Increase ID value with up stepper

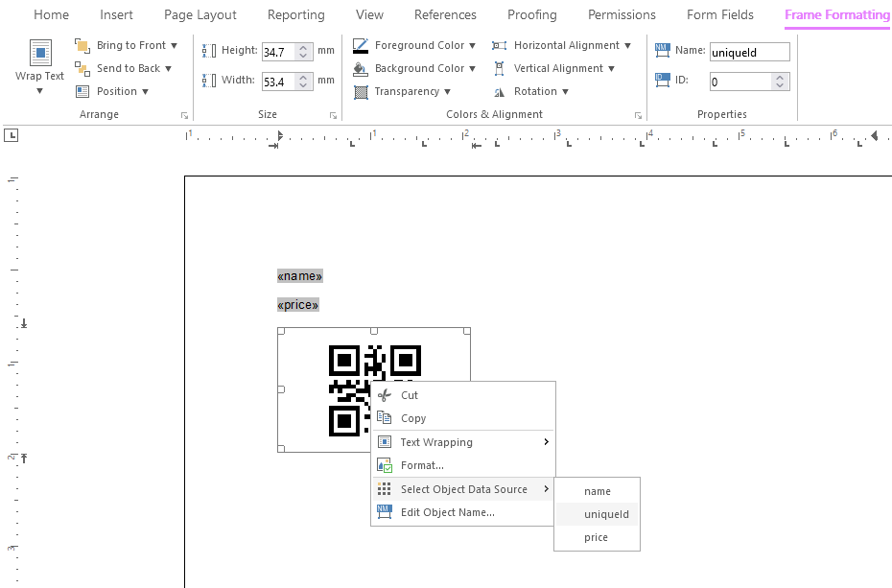pyautogui.click(x=780, y=78)
